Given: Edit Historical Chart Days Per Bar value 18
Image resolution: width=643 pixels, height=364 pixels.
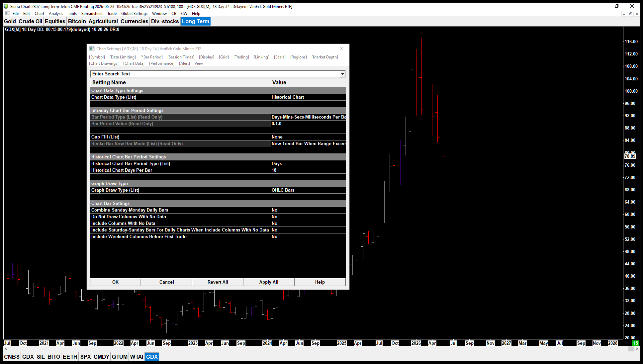Looking at the screenshot, I should 308,170.
